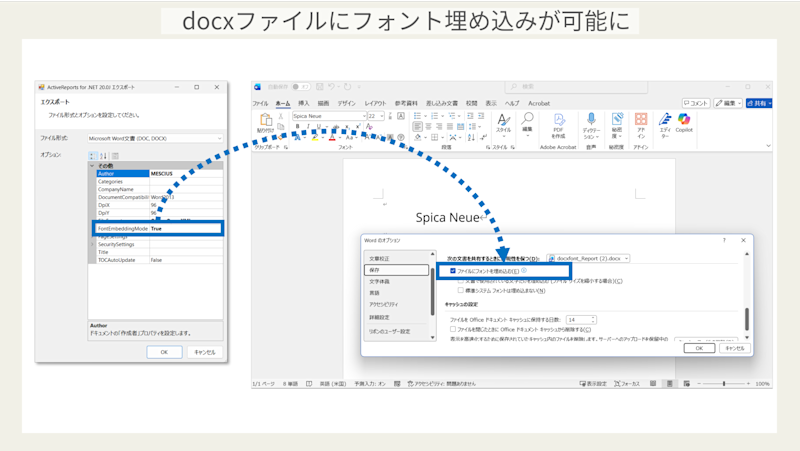The height and width of the screenshot is (451, 800).
Task: Open the Acrobat ribbon tab
Action: (539, 104)
